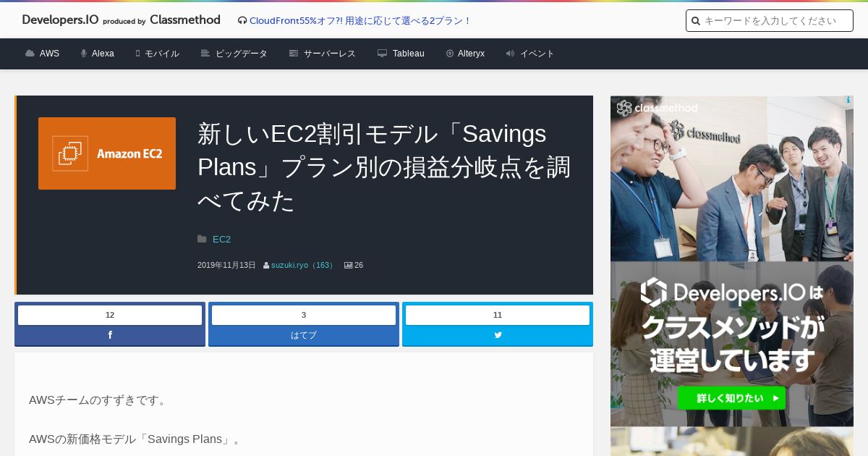Click the speaker icon beside イベント
868x456 pixels.
tap(510, 54)
